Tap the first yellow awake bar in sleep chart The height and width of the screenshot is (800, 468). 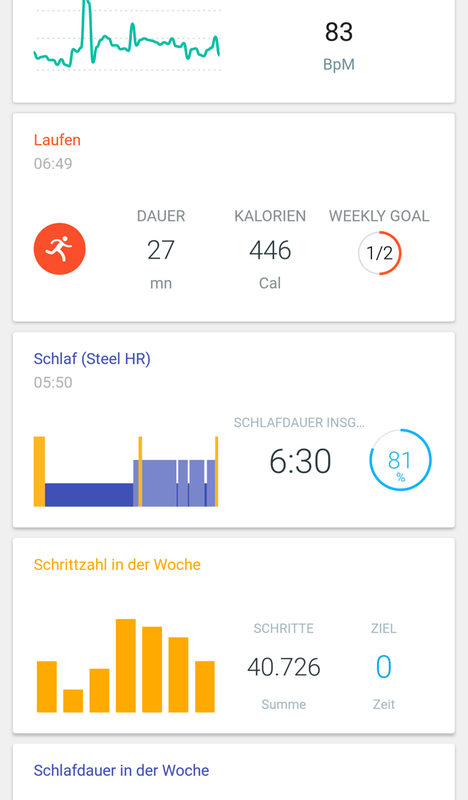point(39,471)
